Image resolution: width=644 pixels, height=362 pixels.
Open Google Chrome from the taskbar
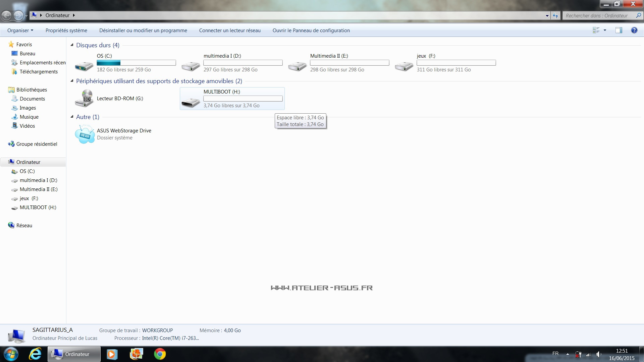160,354
